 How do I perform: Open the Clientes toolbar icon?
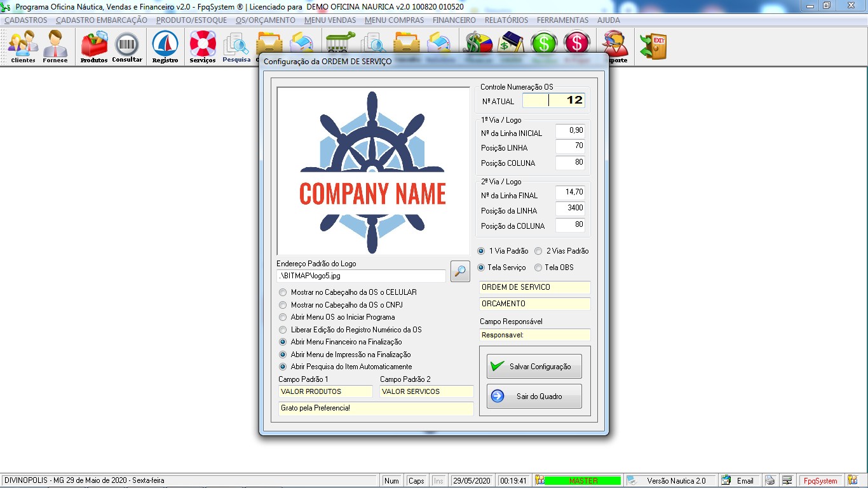(23, 47)
